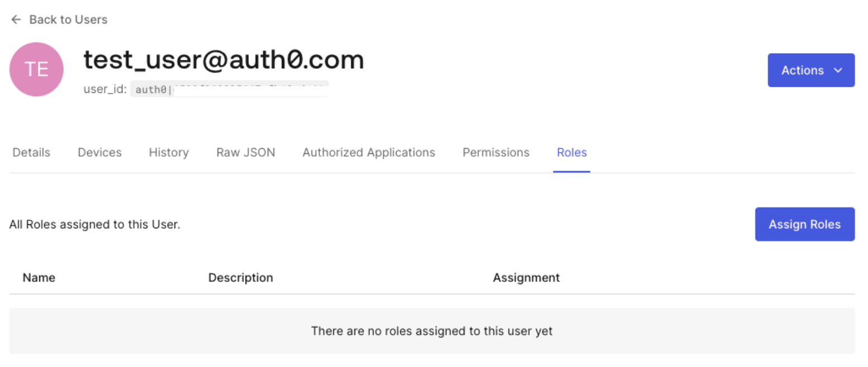Viewport: 868px width, 367px height.
Task: Switch to the Details tab
Action: pos(31,152)
